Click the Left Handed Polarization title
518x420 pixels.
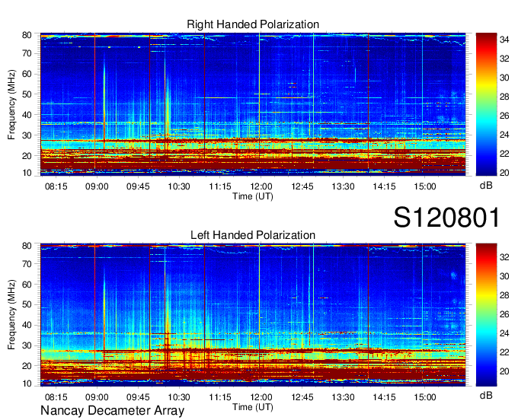(x=253, y=235)
